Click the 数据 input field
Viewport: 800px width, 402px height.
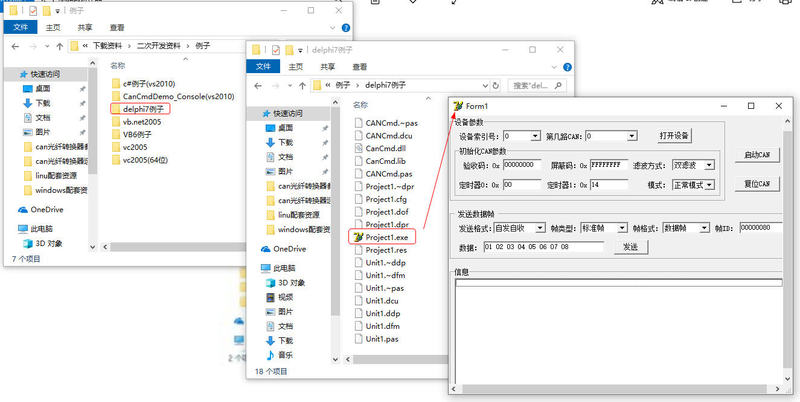(543, 247)
